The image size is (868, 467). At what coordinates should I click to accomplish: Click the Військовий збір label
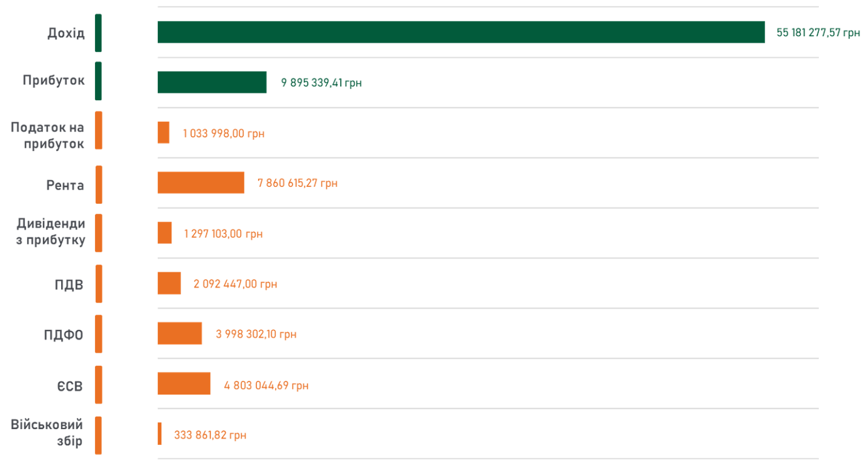click(47, 433)
